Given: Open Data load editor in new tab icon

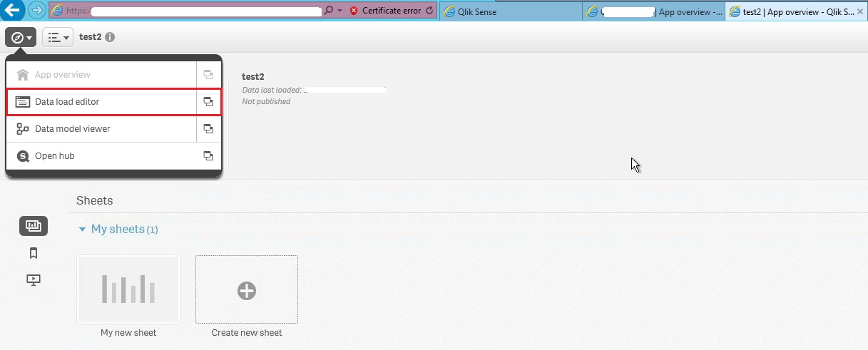Looking at the screenshot, I should pyautogui.click(x=208, y=102).
